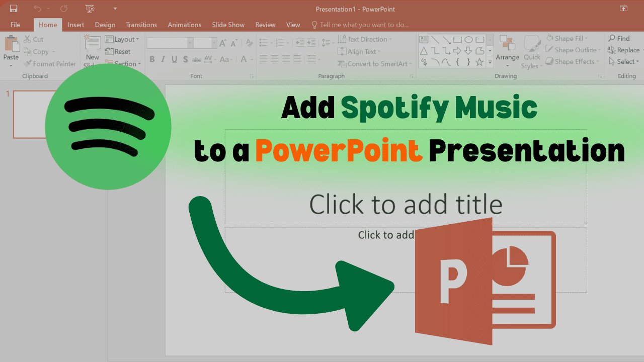Toggle Underline text formatting
This screenshot has width=644, height=362.
pyautogui.click(x=174, y=59)
